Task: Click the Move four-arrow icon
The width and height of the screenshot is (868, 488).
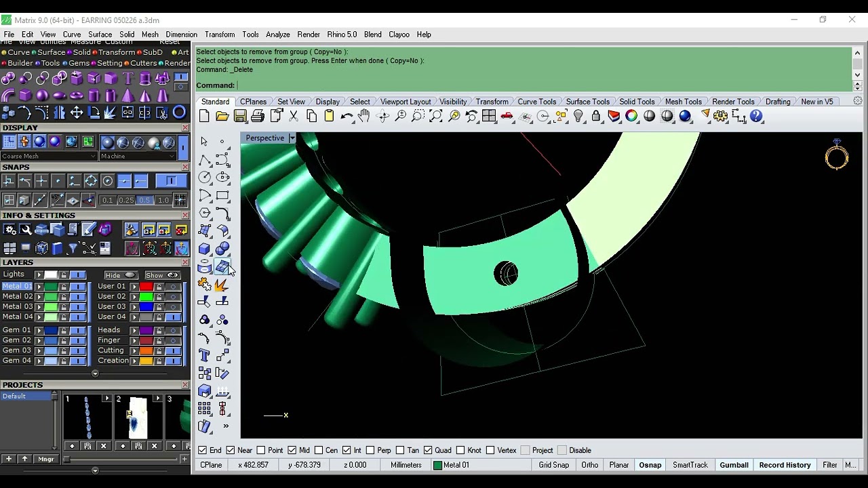Action: pyautogui.click(x=77, y=113)
